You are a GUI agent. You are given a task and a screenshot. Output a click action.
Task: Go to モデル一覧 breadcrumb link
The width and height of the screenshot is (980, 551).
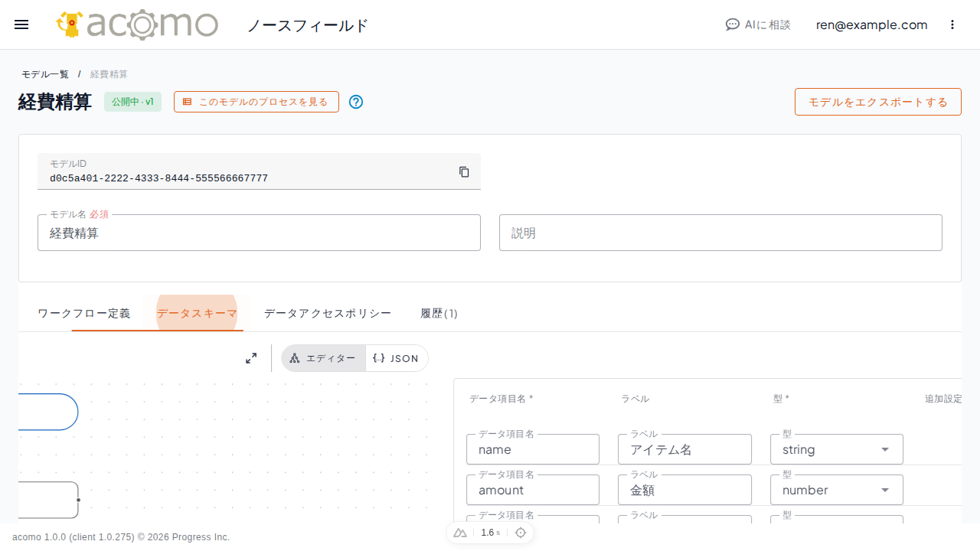click(45, 74)
